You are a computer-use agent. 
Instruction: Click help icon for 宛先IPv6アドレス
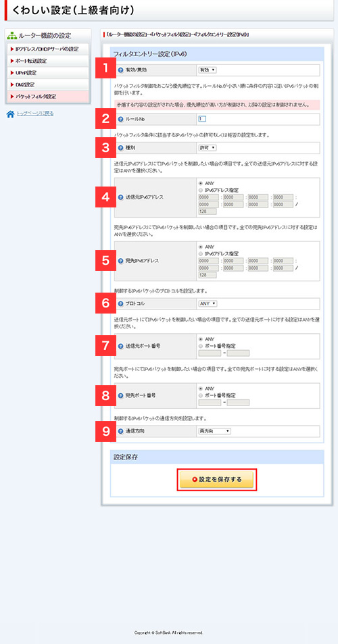(120, 261)
